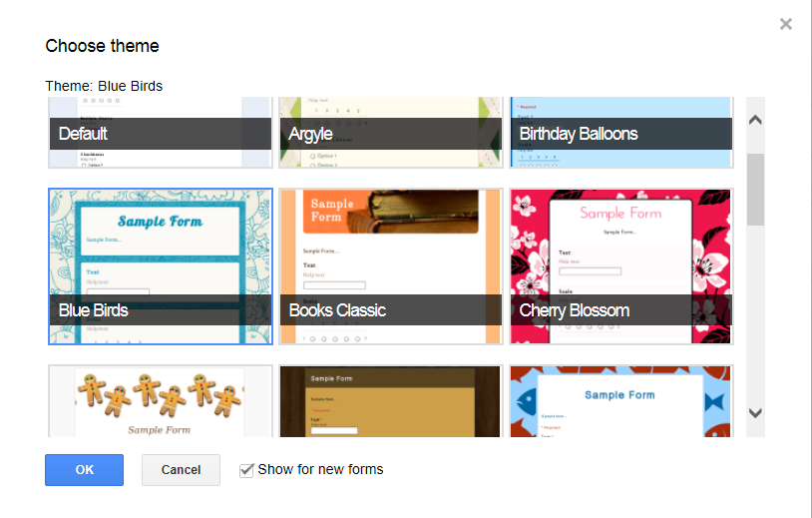Select the Blue Birds theme
This screenshot has height=518, width=812.
[160, 250]
